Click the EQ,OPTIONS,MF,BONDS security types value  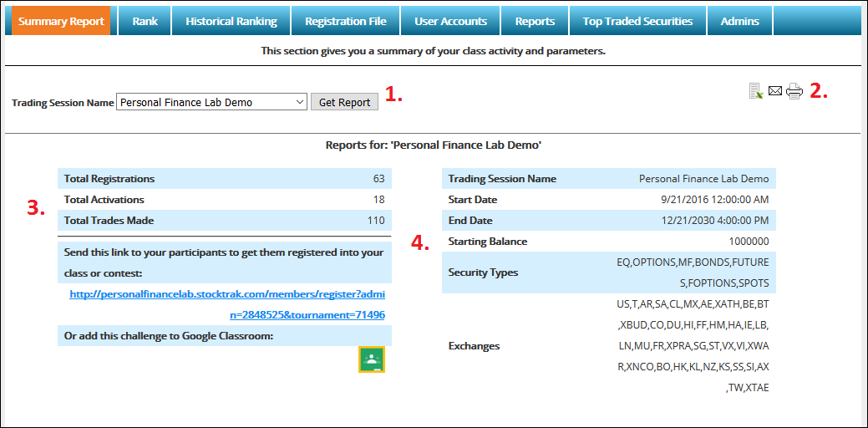click(693, 273)
